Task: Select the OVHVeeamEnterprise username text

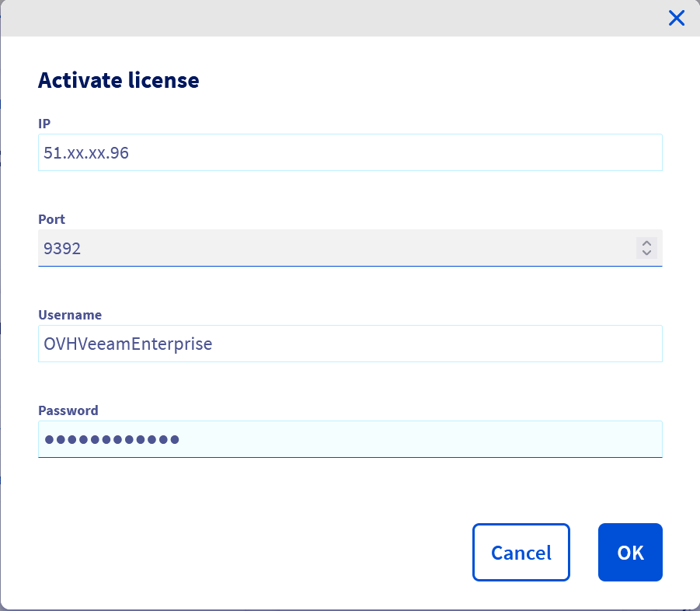Action: click(x=126, y=344)
